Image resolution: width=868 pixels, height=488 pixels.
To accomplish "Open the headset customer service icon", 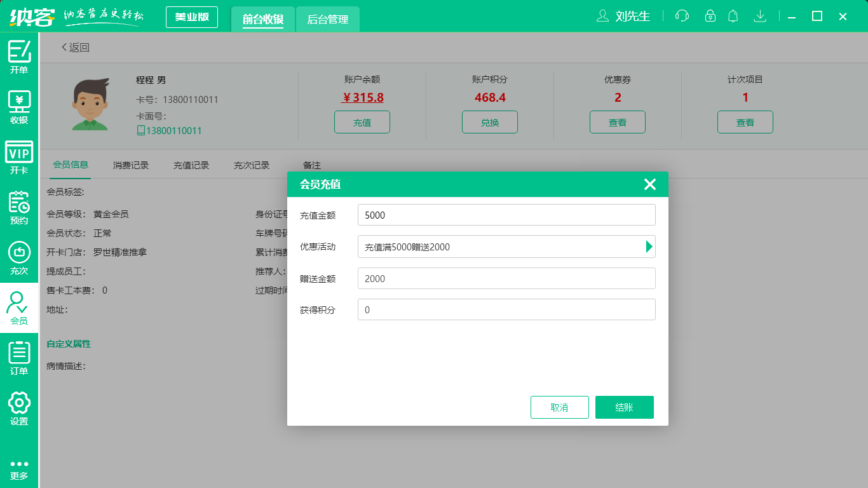I will (681, 16).
